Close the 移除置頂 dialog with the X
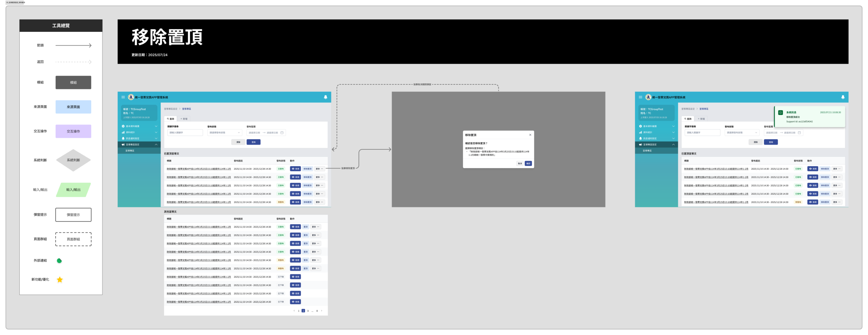Screen dimensions: 868x335 [x=530, y=135]
